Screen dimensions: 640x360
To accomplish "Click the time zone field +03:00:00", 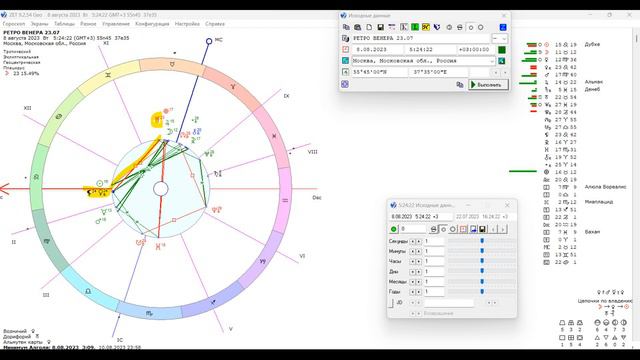I will click(476, 49).
